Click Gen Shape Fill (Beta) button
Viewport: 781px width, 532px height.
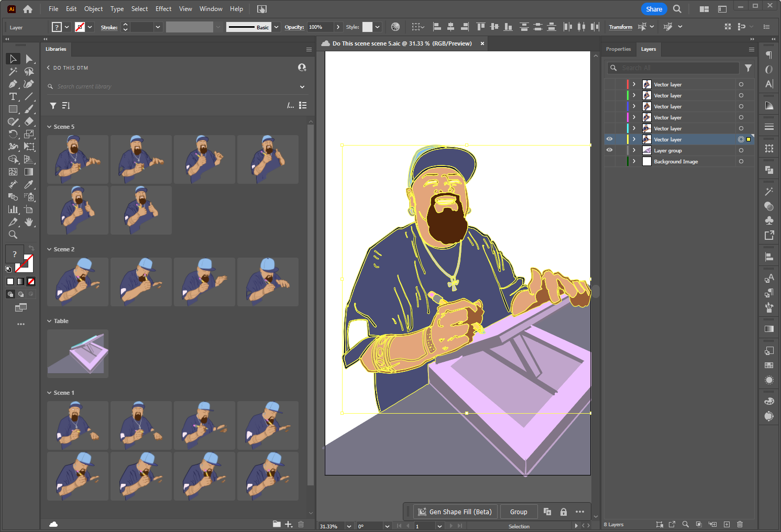[x=455, y=512]
